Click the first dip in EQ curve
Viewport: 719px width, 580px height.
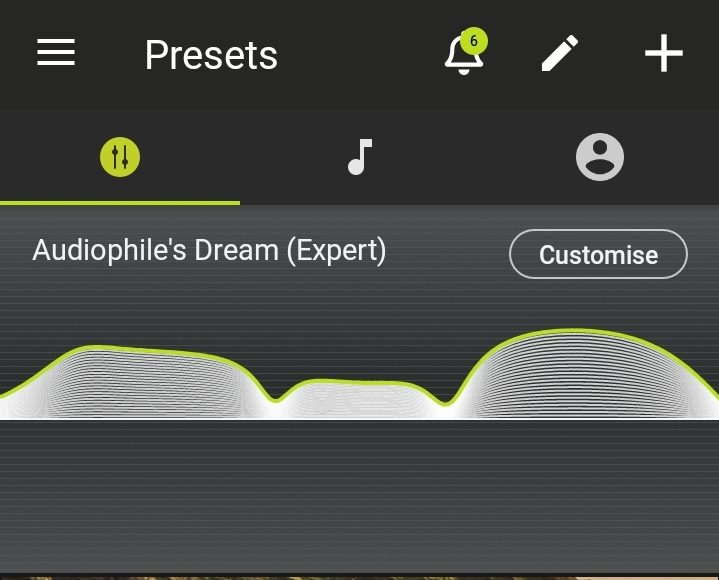[x=276, y=401]
